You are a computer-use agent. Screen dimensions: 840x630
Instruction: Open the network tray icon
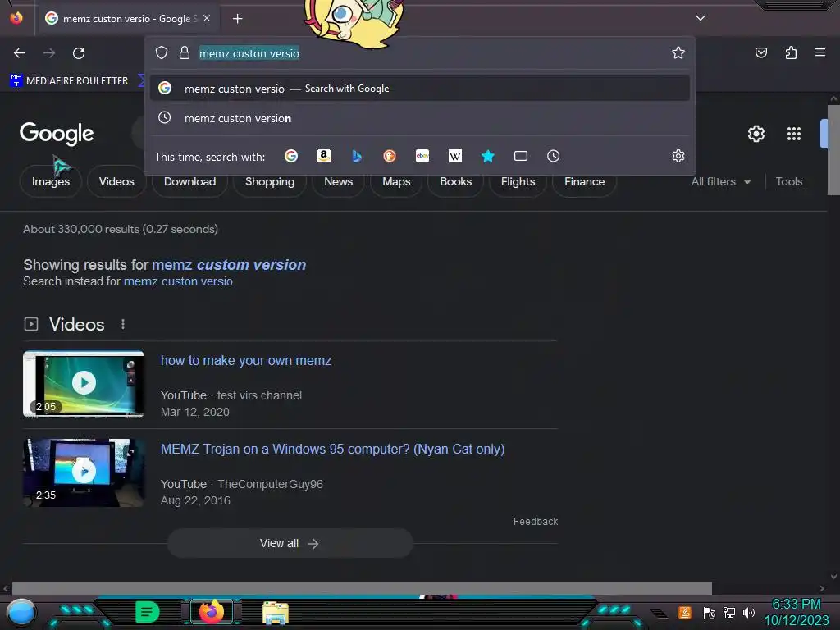[x=728, y=612]
